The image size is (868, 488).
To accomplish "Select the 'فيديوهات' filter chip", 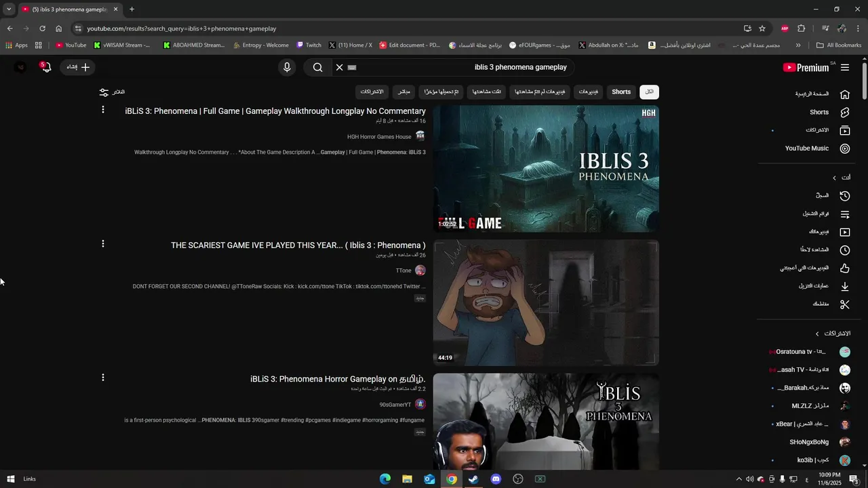I will [x=589, y=92].
